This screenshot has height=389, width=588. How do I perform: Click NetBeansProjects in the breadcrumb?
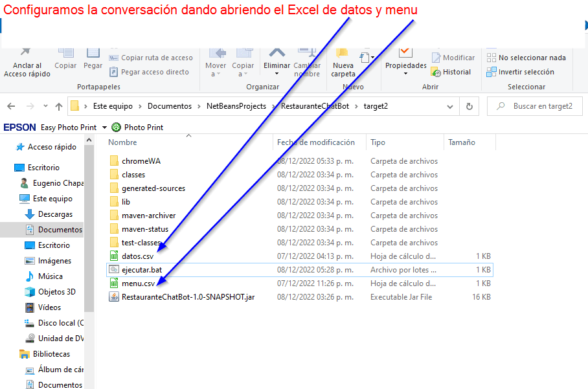pyautogui.click(x=236, y=106)
